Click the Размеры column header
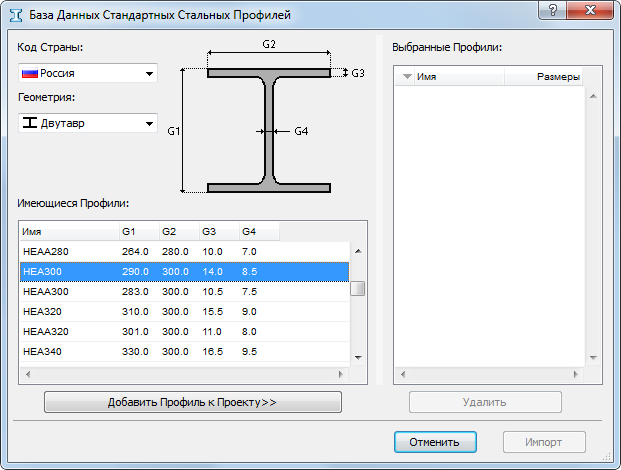Screen dimensions: 621x470 coord(543,77)
